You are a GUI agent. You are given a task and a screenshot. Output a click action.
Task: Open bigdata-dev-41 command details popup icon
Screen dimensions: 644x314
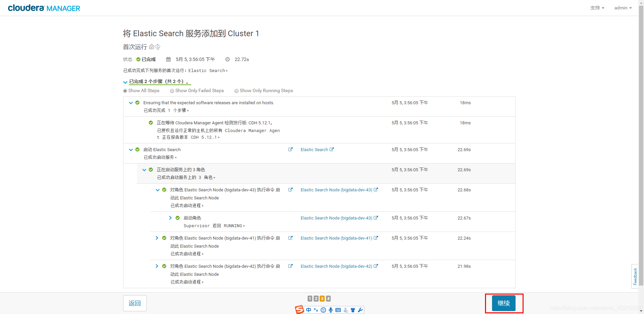point(290,238)
